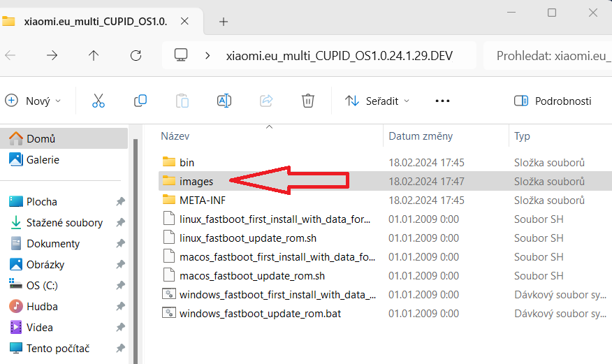This screenshot has width=612, height=364.
Task: Select linux_fastboot_update_rom.sh file name
Action: click(248, 238)
